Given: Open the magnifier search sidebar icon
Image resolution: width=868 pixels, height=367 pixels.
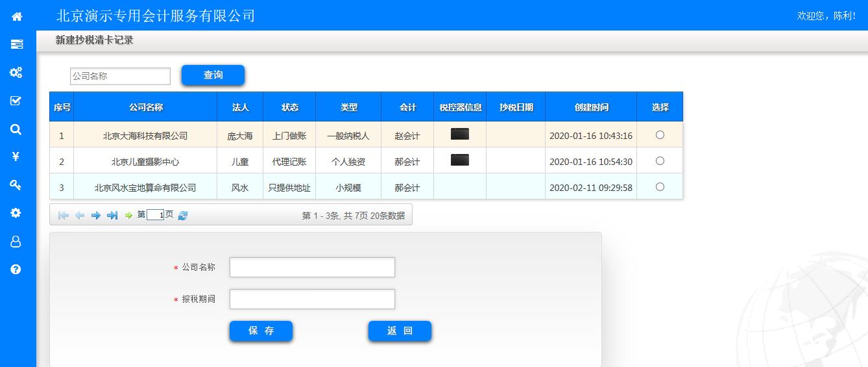Looking at the screenshot, I should pos(16,129).
